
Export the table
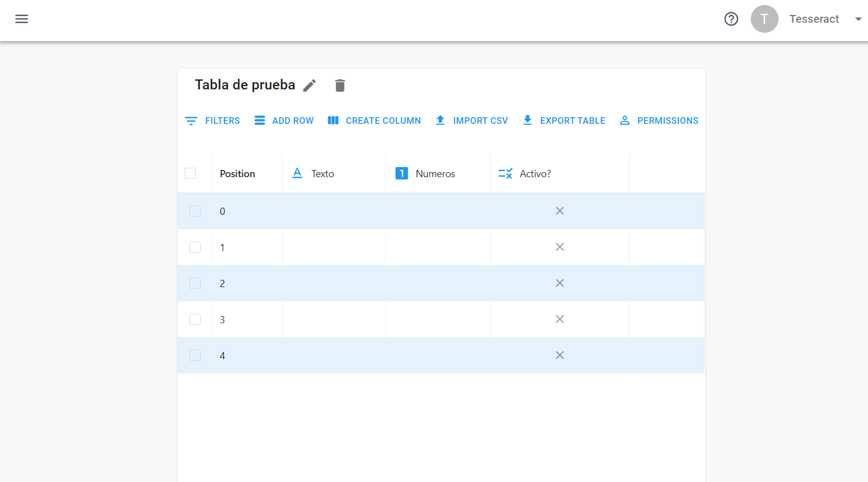tap(563, 120)
